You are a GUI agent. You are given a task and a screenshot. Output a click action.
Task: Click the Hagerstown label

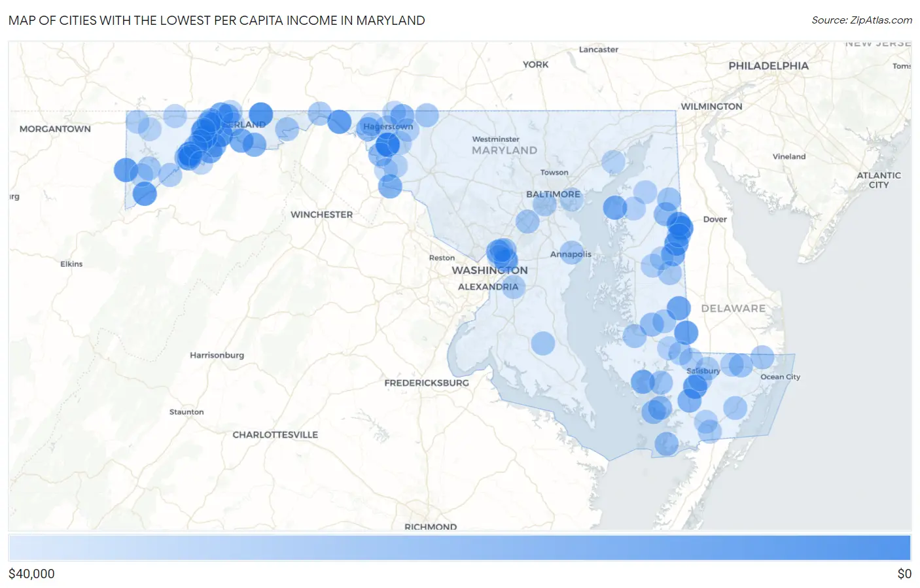click(388, 126)
